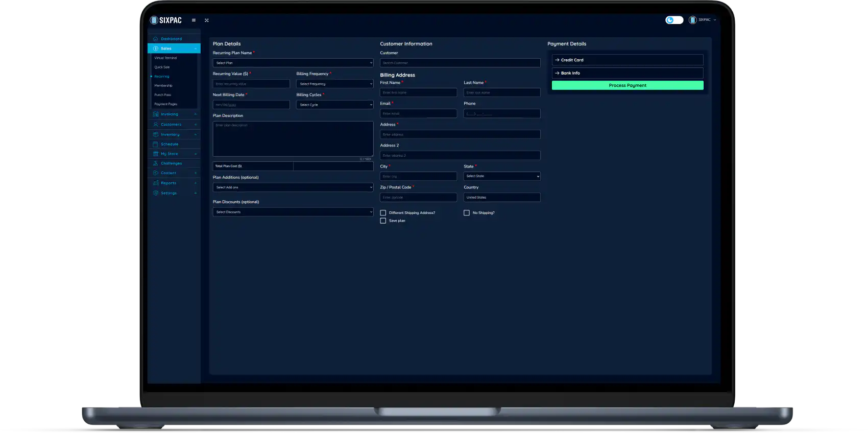
Task: Tick the Save plan checkbox
Action: coord(383,221)
